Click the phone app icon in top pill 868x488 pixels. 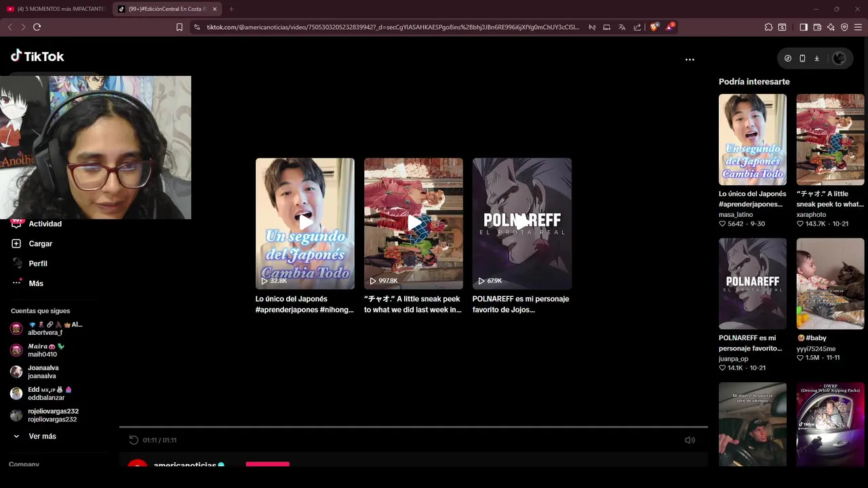coord(802,58)
